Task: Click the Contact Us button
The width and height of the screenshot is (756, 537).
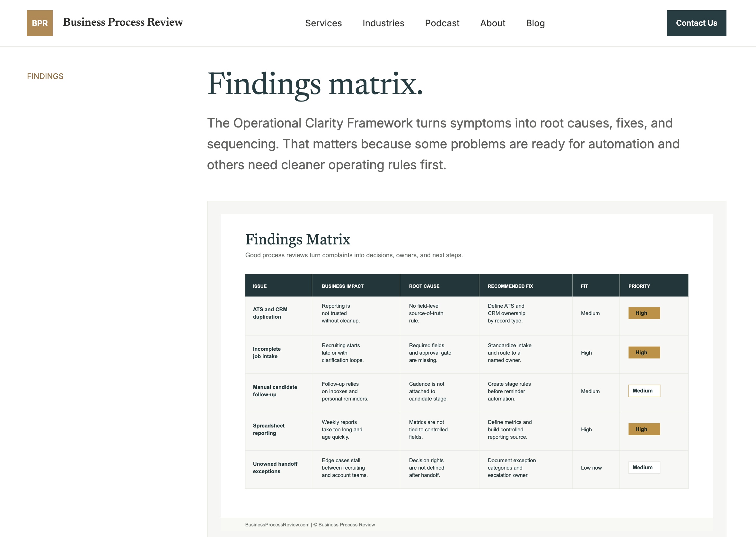Action: [x=697, y=23]
